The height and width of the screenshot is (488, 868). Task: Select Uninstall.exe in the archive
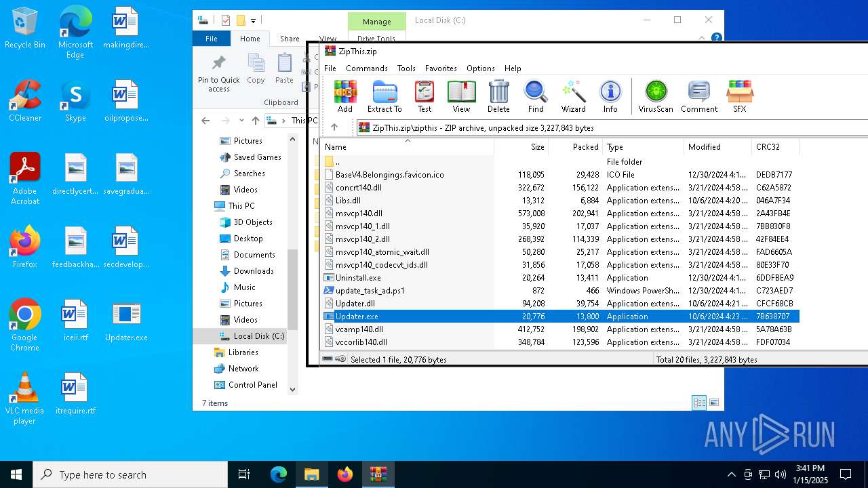coord(357,278)
